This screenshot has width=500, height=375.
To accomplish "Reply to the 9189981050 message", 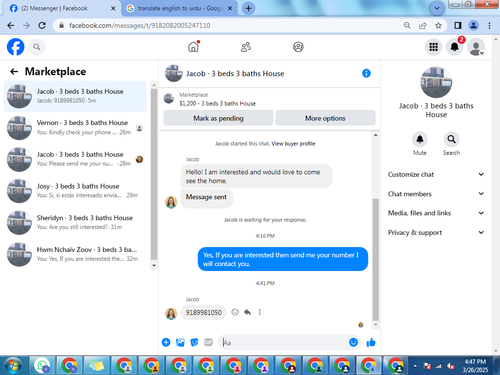I will (x=247, y=312).
